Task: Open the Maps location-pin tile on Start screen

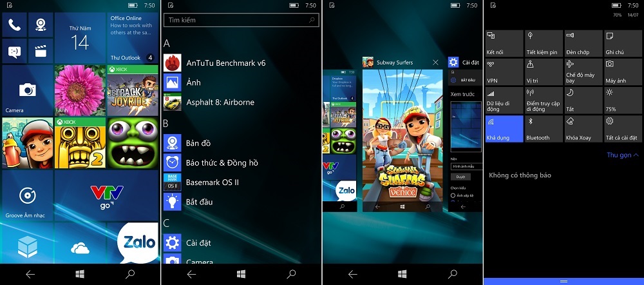Action: click(x=40, y=25)
